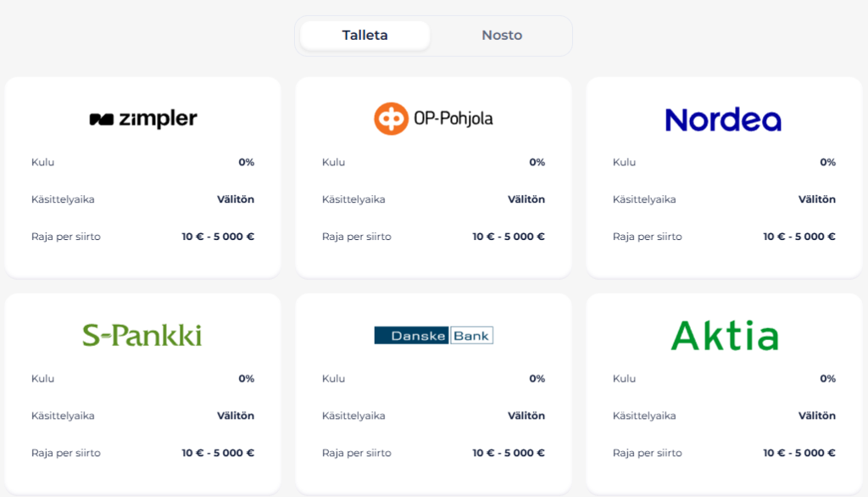
Task: Click the Aktia logo
Action: tap(725, 335)
